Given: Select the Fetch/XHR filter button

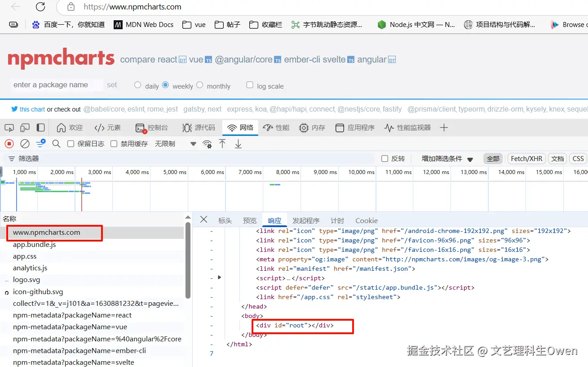Looking at the screenshot, I should (526, 158).
